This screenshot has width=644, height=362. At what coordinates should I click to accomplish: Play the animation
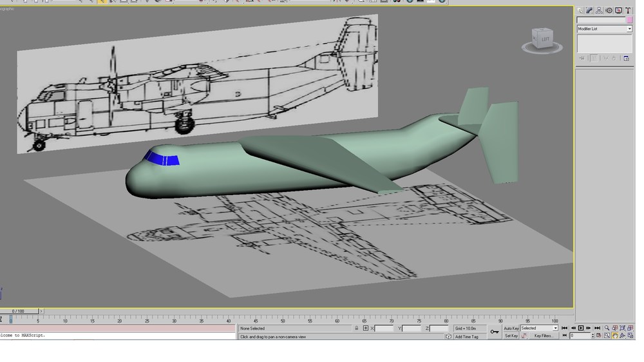click(581, 328)
